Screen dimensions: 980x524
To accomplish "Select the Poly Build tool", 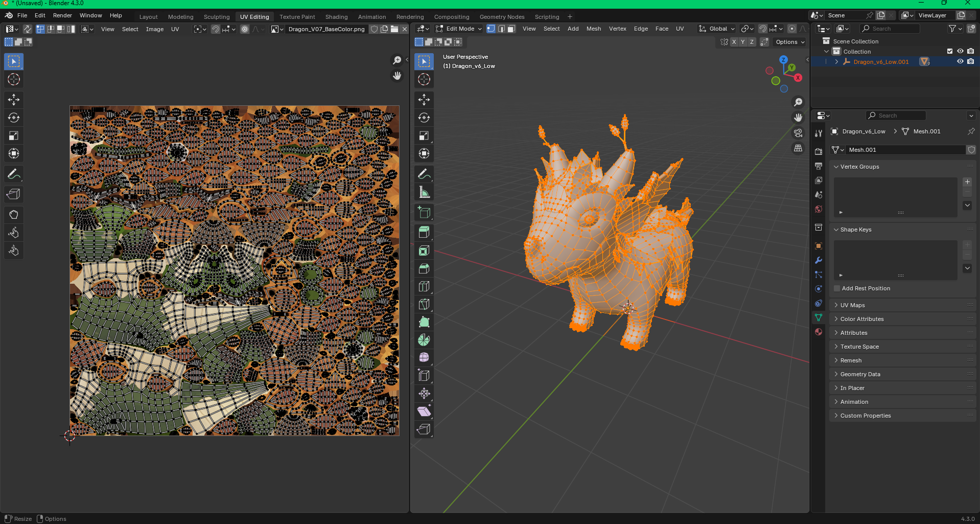I will (x=424, y=322).
